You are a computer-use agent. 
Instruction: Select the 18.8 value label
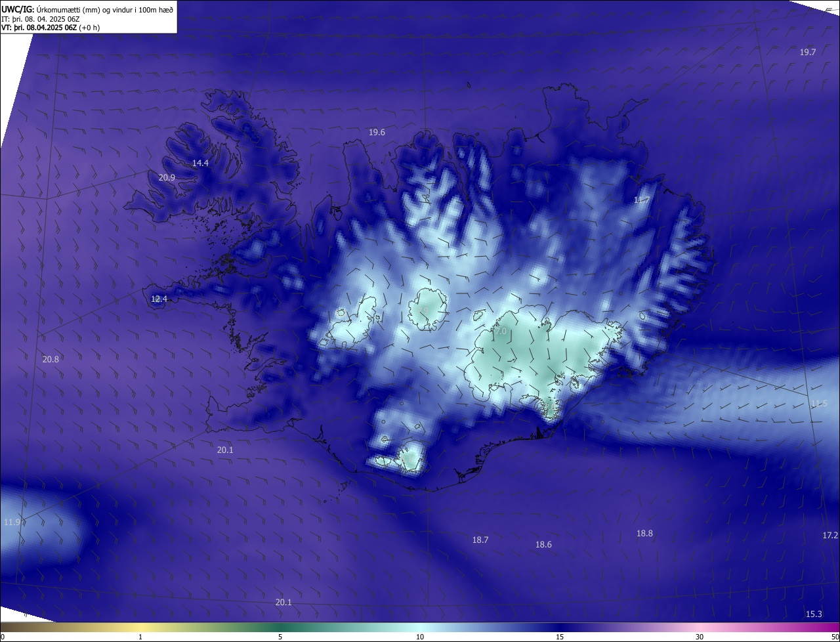pyautogui.click(x=644, y=533)
